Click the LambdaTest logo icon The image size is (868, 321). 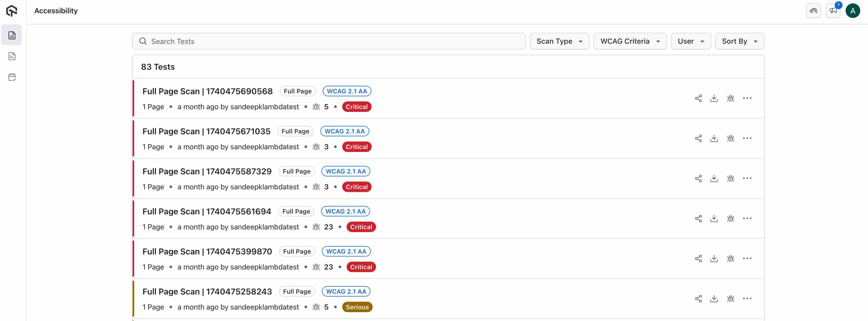point(11,11)
